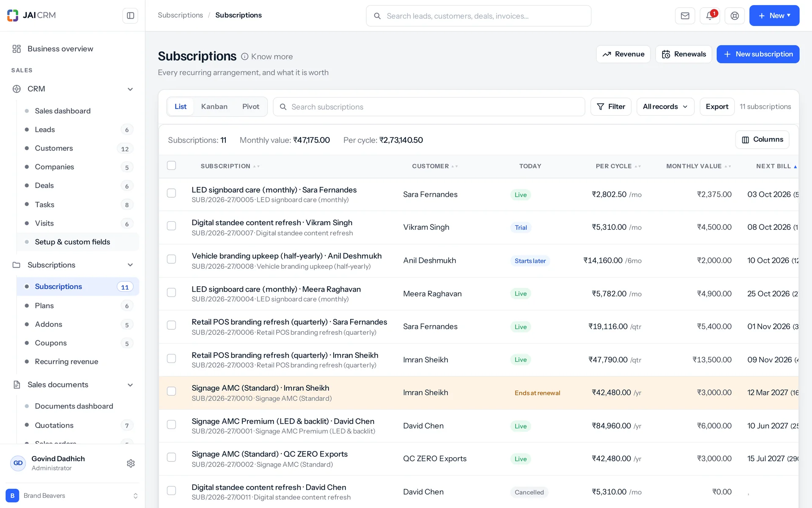Image resolution: width=812 pixels, height=508 pixels.
Task: Click the New subscription button
Action: coord(758,54)
